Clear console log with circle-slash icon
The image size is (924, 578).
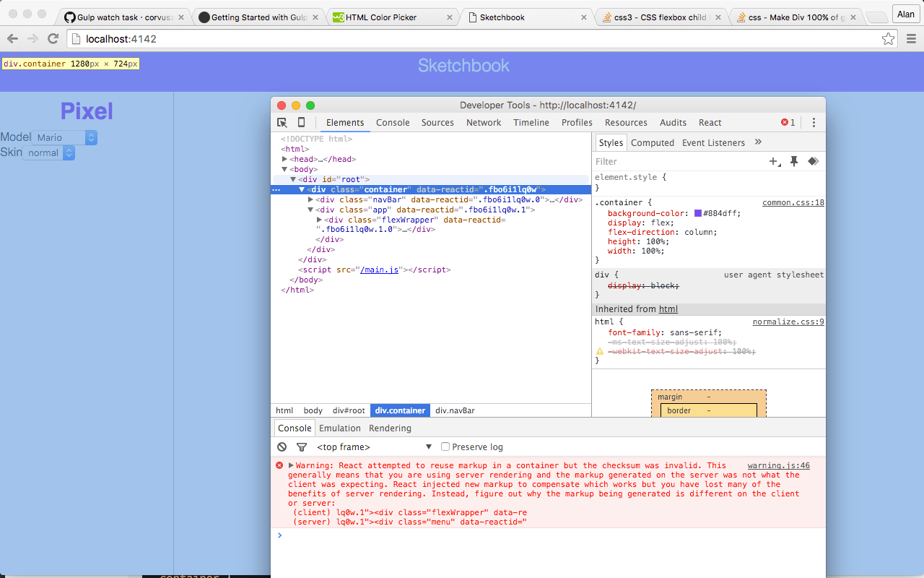(x=282, y=447)
